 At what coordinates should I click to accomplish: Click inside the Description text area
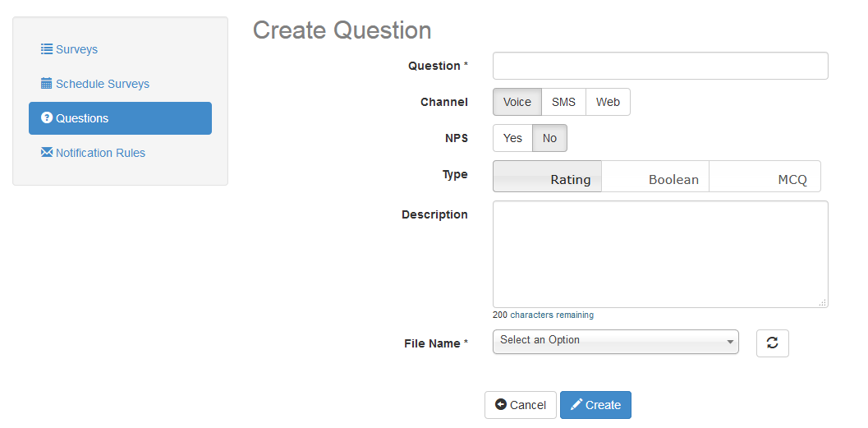[x=660, y=254]
